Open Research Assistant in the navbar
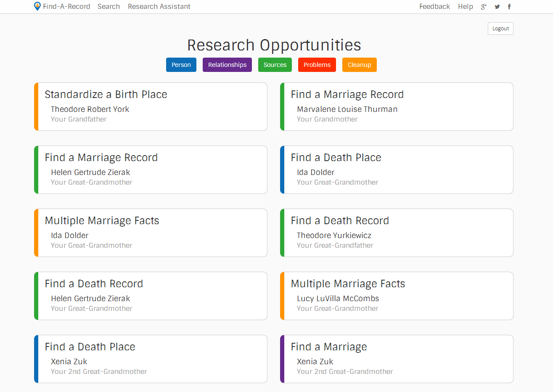Viewport: 553px width, 392px height. tap(159, 6)
